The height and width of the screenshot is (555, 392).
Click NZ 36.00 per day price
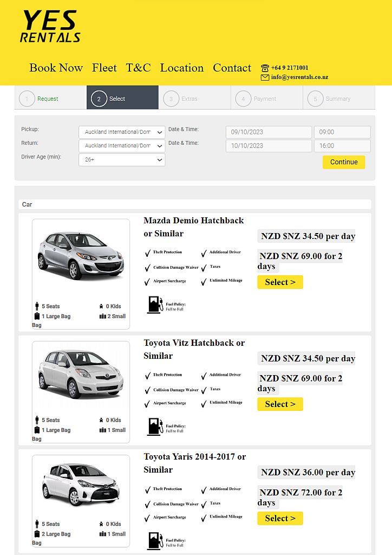pos(306,472)
